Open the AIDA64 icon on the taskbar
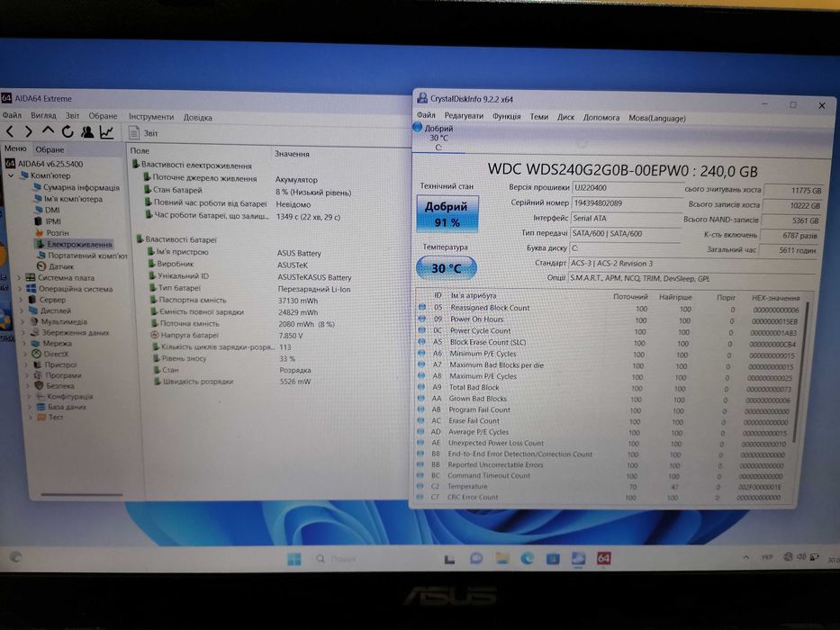 pyautogui.click(x=604, y=559)
